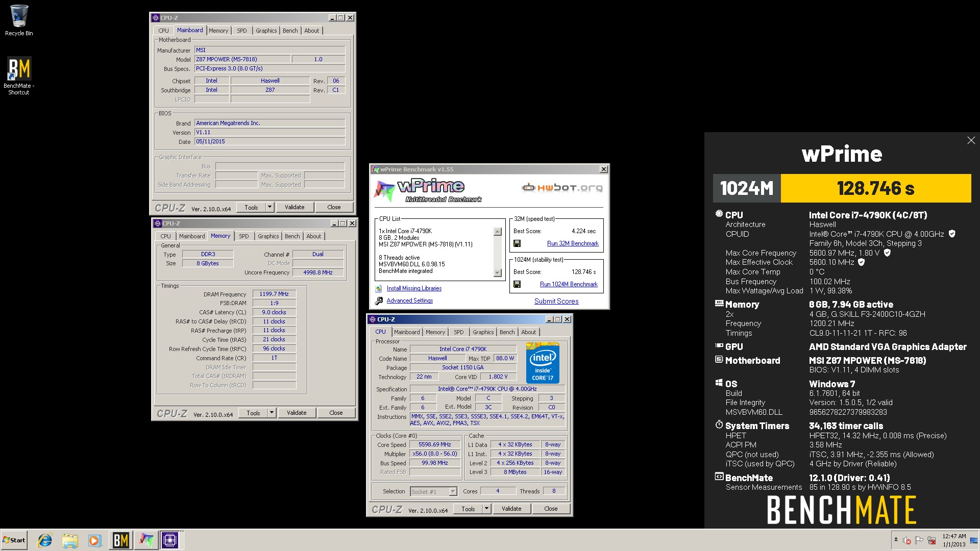Click Close button in Mainboard CPU-Z window

[334, 207]
